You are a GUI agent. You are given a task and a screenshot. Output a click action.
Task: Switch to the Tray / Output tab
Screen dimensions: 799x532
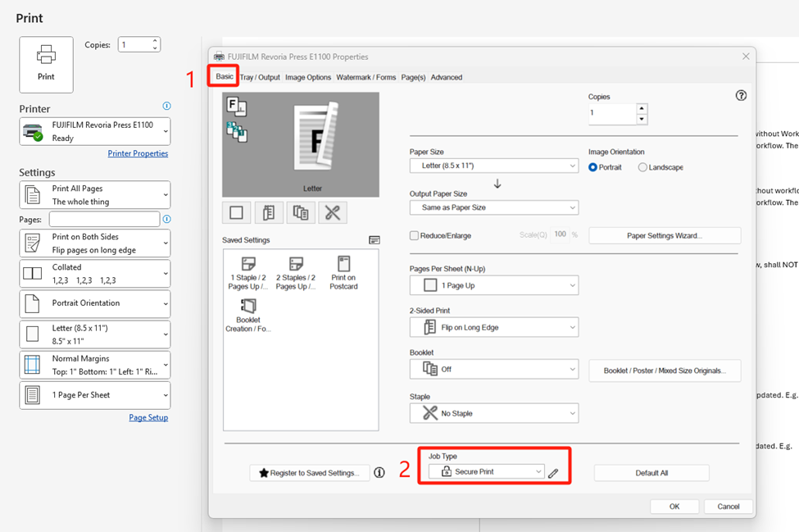point(259,77)
